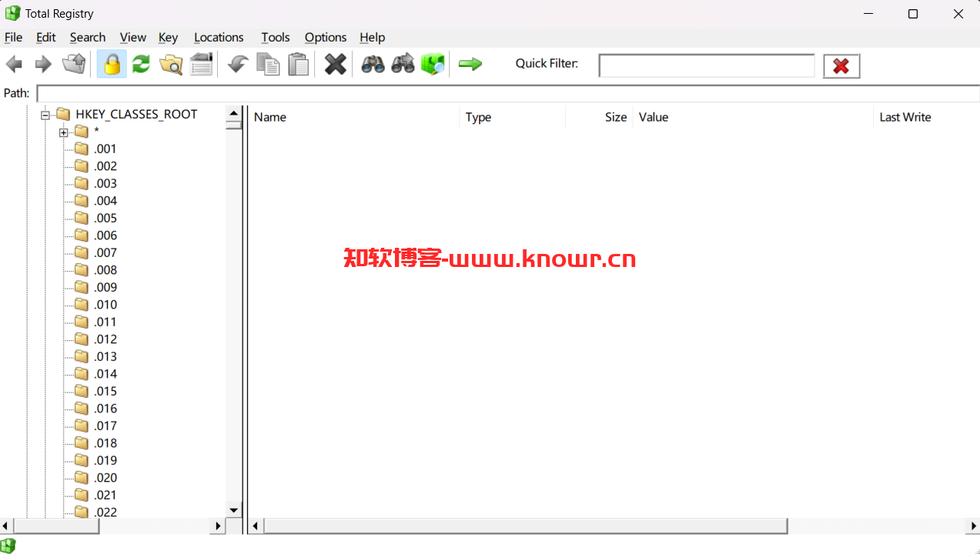The image size is (980, 554).
Task: Click the folder icon beside .015
Action: click(82, 391)
